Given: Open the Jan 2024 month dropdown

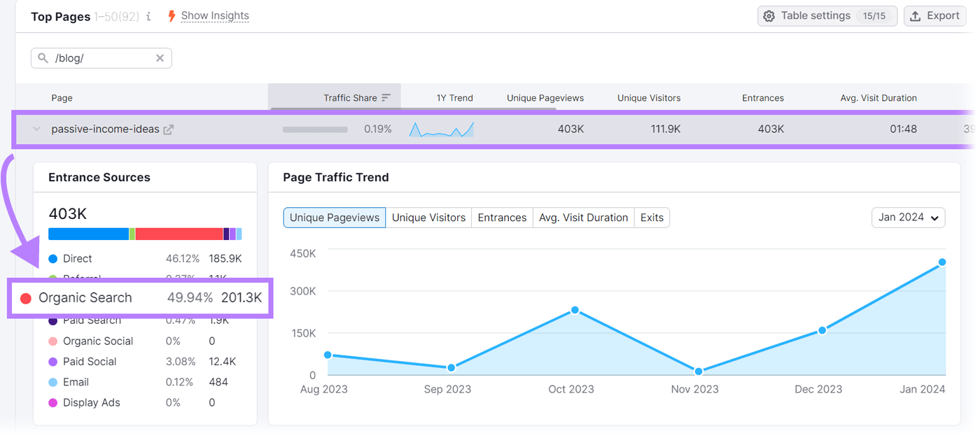Looking at the screenshot, I should pos(908,218).
